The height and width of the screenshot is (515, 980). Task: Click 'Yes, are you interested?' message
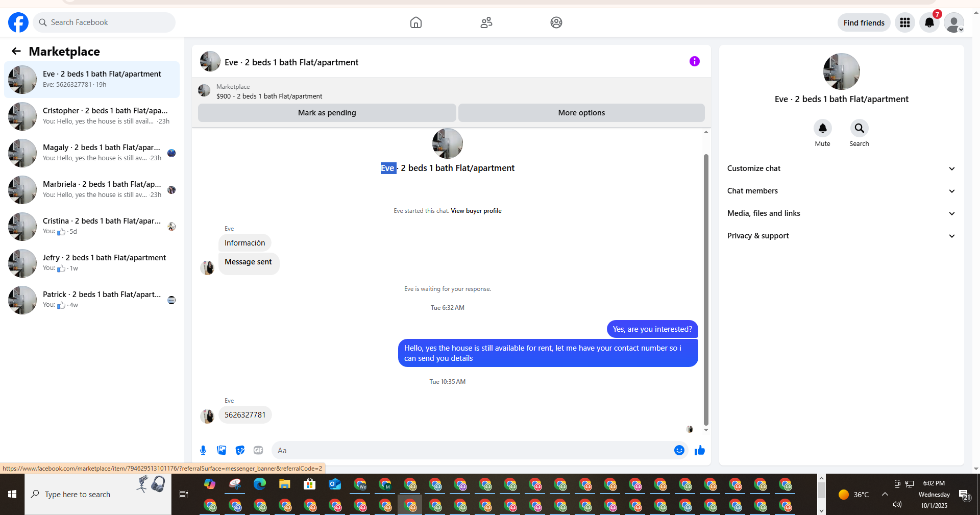[x=652, y=329]
